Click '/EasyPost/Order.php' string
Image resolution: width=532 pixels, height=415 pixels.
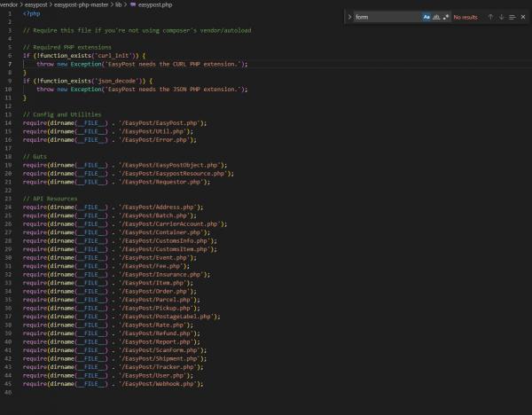click(x=154, y=292)
